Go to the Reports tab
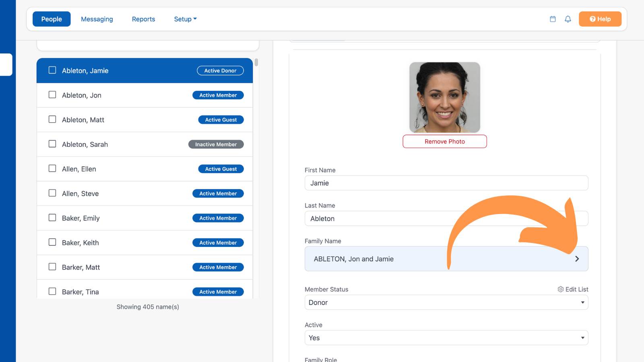The width and height of the screenshot is (644, 362). point(143,19)
